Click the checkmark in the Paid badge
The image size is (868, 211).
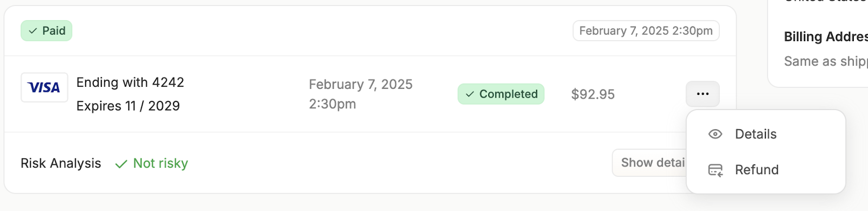[x=33, y=31]
